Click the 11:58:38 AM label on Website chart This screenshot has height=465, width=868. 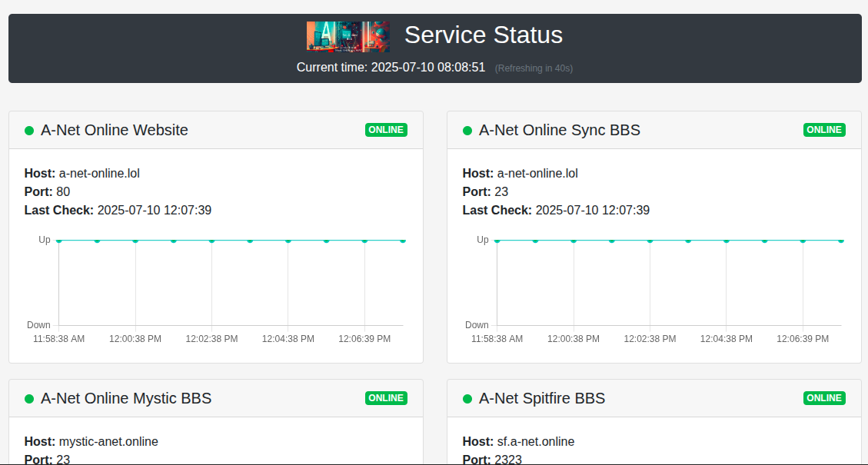(x=58, y=339)
